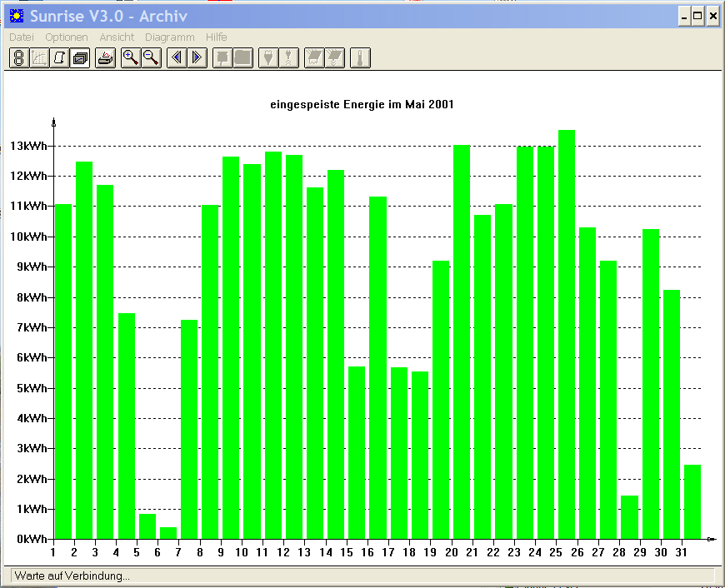This screenshot has height=588, width=725.
Task: Click the day label 15 on x-axis
Action: pos(347,552)
